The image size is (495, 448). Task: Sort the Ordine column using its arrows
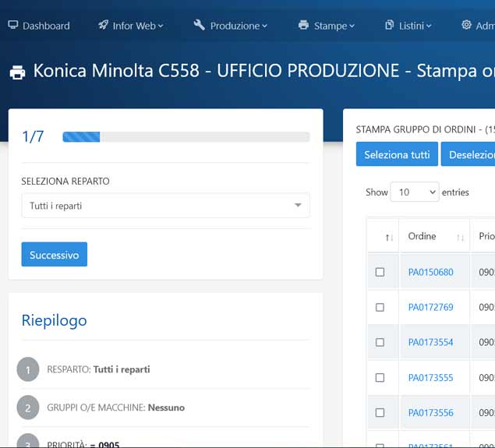(x=460, y=238)
